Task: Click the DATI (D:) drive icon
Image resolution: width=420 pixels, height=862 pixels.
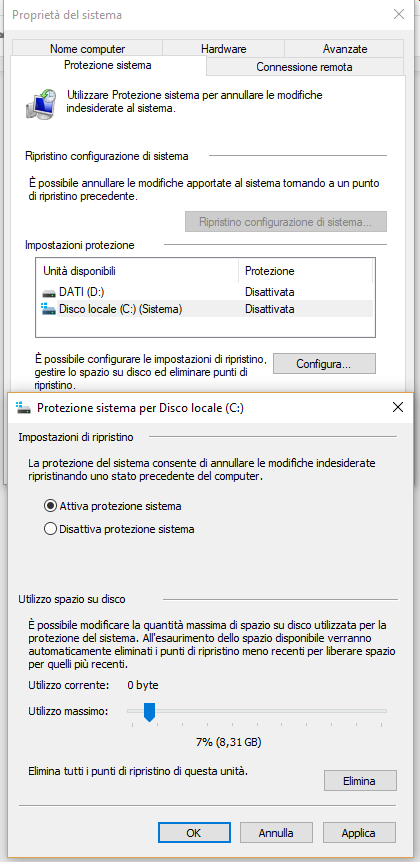Action: click(49, 292)
